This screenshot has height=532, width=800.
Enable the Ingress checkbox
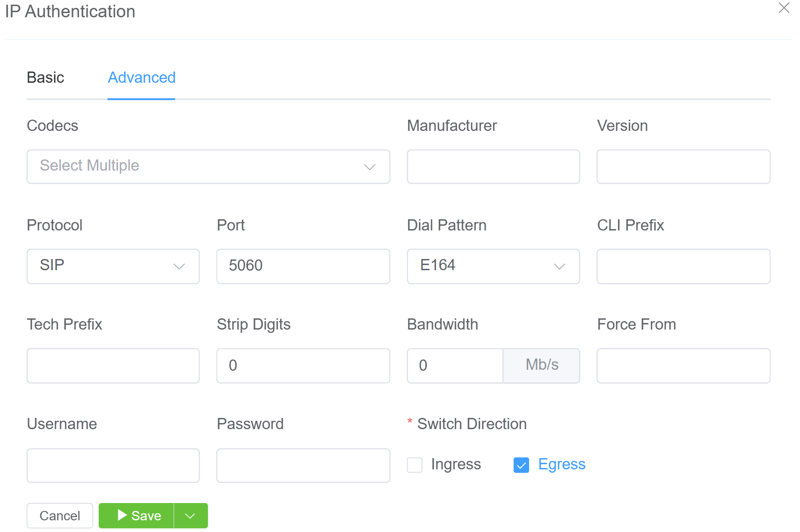(415, 465)
